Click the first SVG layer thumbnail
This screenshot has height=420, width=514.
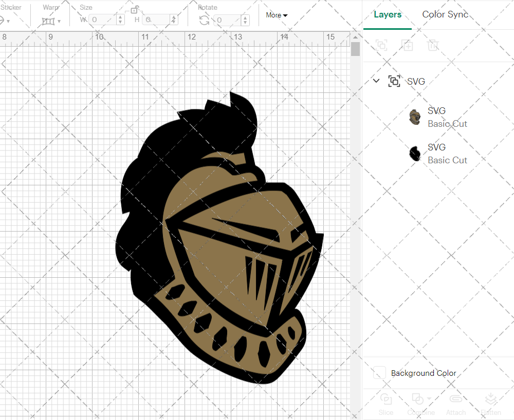coord(414,117)
